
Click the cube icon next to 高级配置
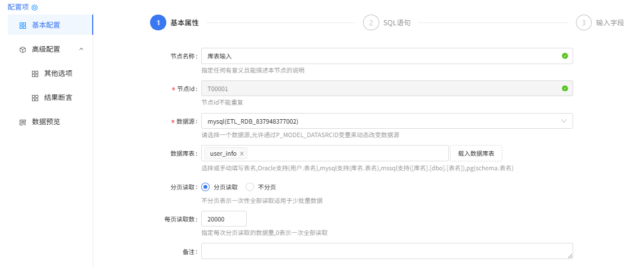tap(22, 49)
